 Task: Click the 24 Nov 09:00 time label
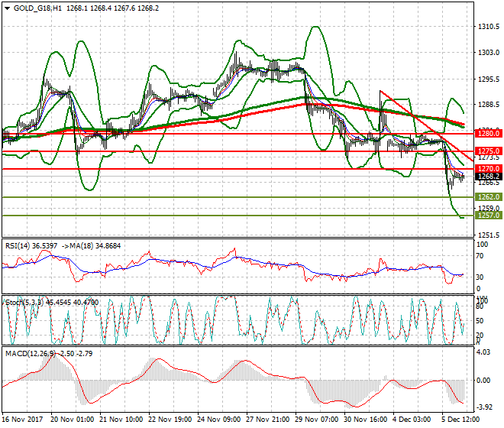pyautogui.click(x=218, y=420)
